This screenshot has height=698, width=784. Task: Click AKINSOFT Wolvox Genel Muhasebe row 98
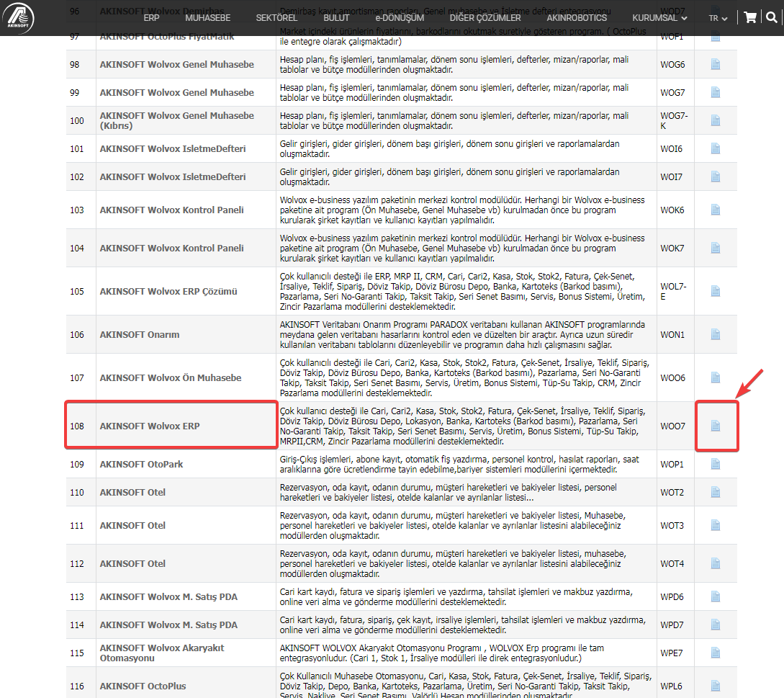tap(176, 65)
